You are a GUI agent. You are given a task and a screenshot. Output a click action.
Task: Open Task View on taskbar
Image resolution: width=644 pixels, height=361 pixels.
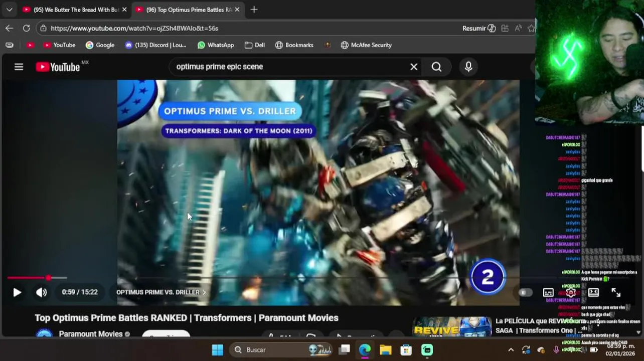(x=344, y=349)
